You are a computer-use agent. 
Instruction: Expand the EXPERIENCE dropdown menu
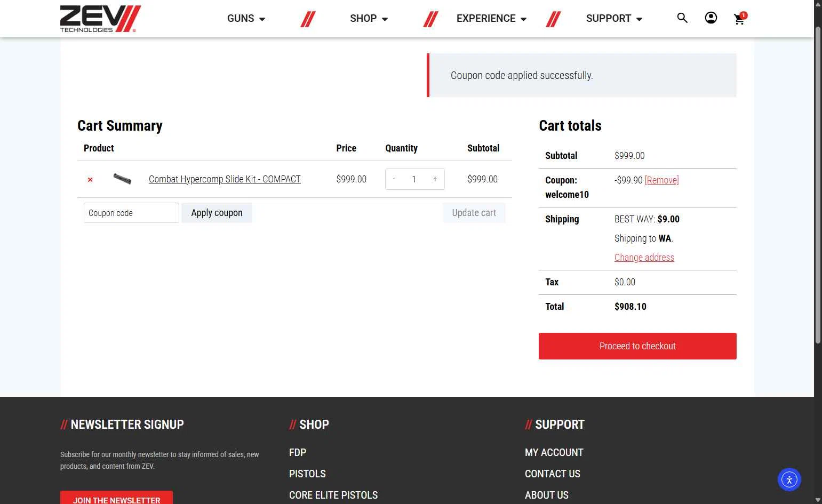[492, 19]
